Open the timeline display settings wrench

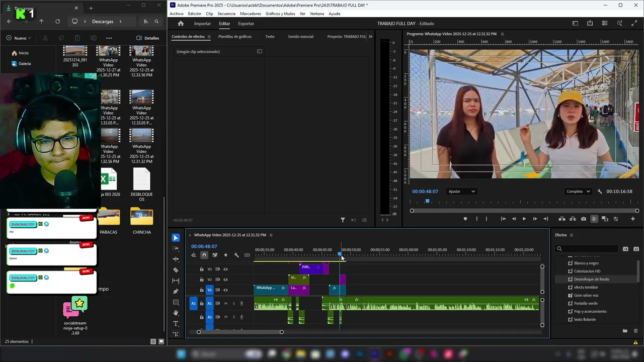point(236,255)
